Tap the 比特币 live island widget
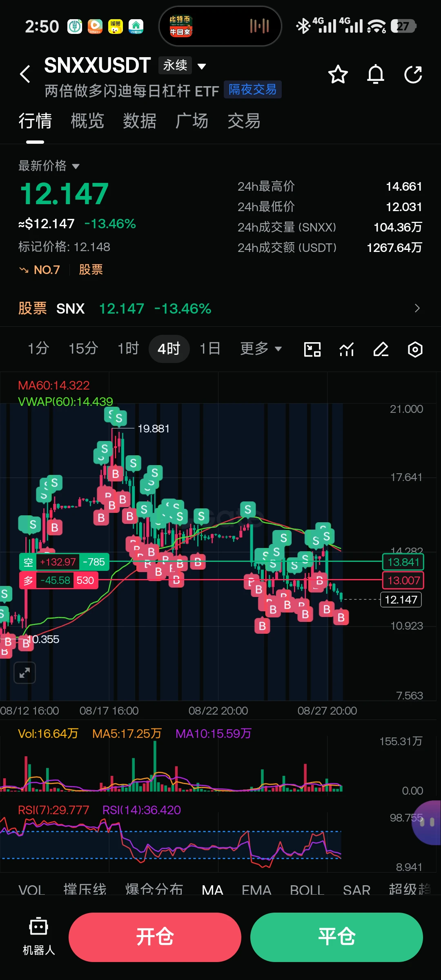 (x=220, y=26)
